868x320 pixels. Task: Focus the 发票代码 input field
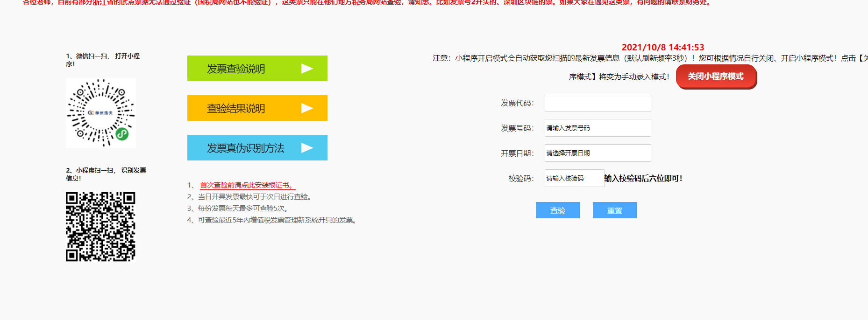598,103
